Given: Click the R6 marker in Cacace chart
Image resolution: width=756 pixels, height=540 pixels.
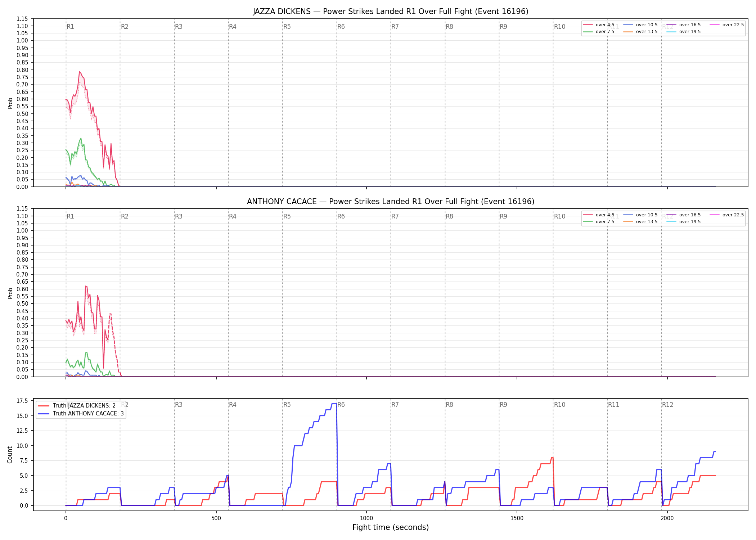Looking at the screenshot, I should pos(341,216).
